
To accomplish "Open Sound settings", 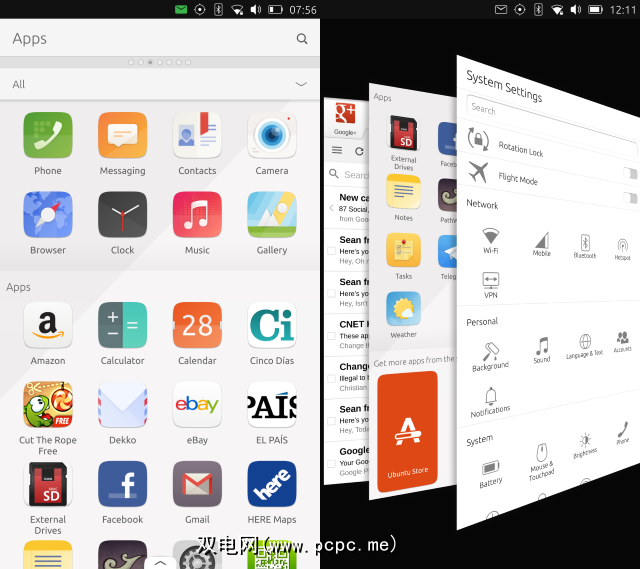I will [x=542, y=350].
